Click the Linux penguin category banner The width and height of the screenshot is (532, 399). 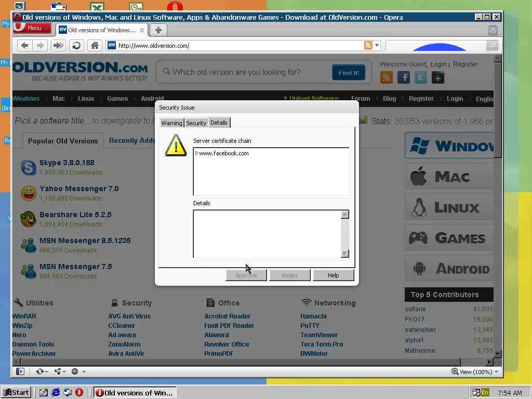coord(449,207)
